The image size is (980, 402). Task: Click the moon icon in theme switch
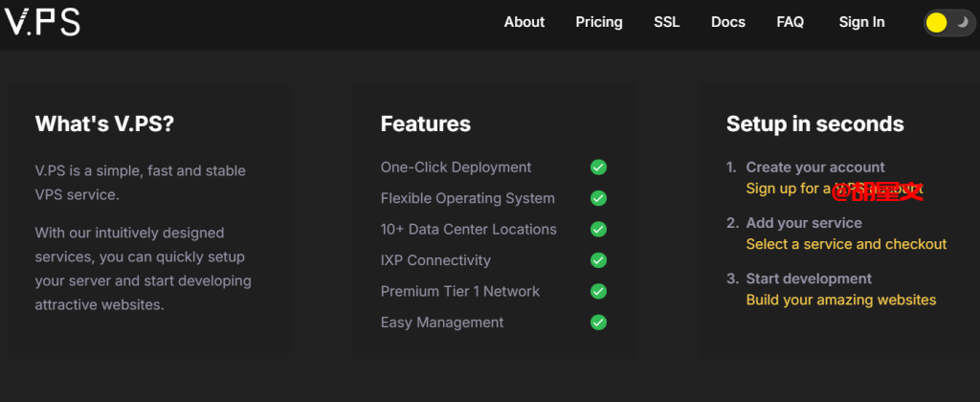[961, 22]
